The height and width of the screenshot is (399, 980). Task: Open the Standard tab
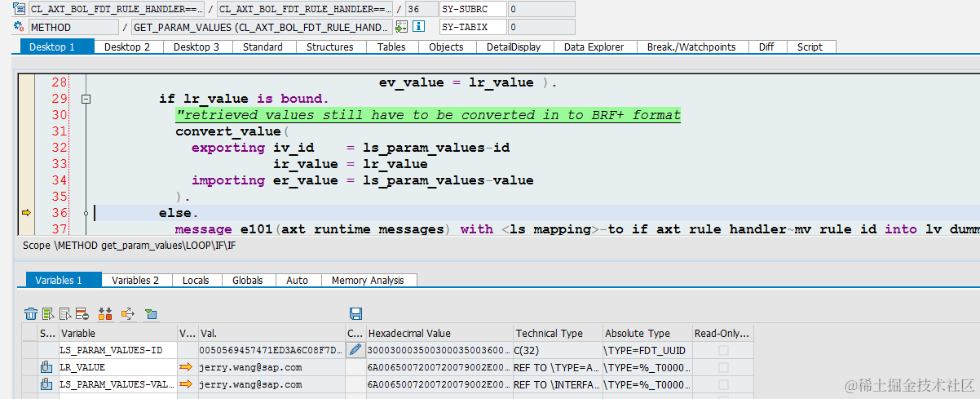coord(263,47)
